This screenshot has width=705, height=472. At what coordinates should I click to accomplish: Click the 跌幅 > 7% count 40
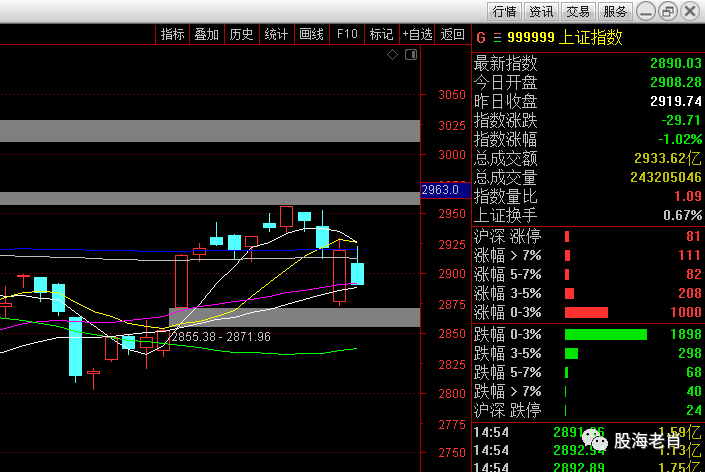coord(693,392)
